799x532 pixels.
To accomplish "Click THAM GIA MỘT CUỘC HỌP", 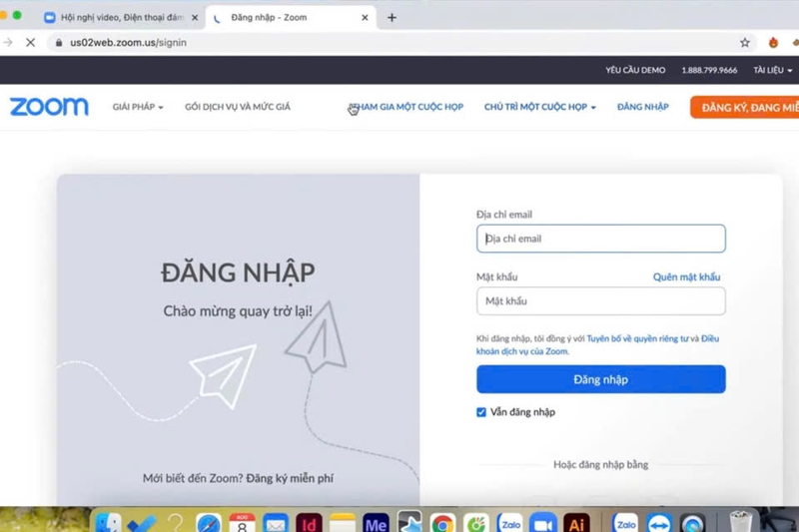I will coord(406,107).
